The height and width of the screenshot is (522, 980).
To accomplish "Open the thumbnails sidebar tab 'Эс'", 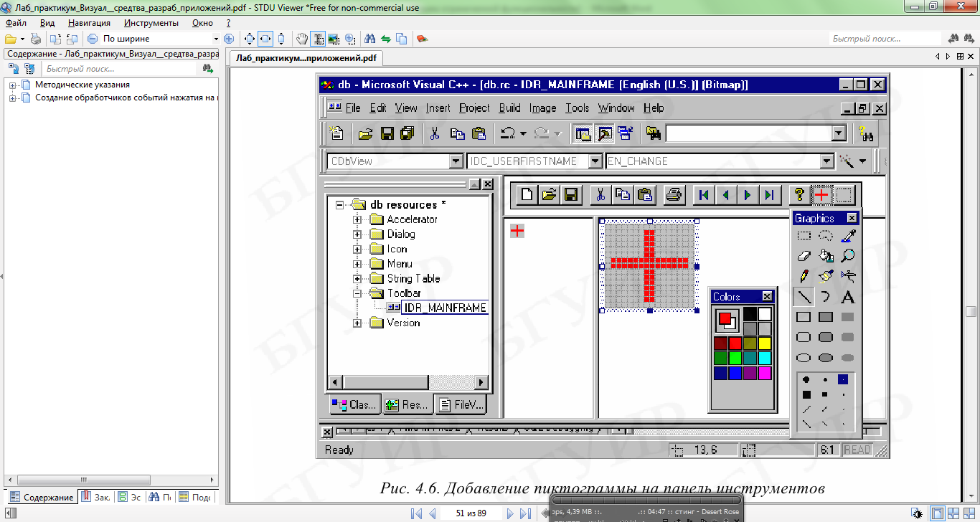I will (129, 497).
